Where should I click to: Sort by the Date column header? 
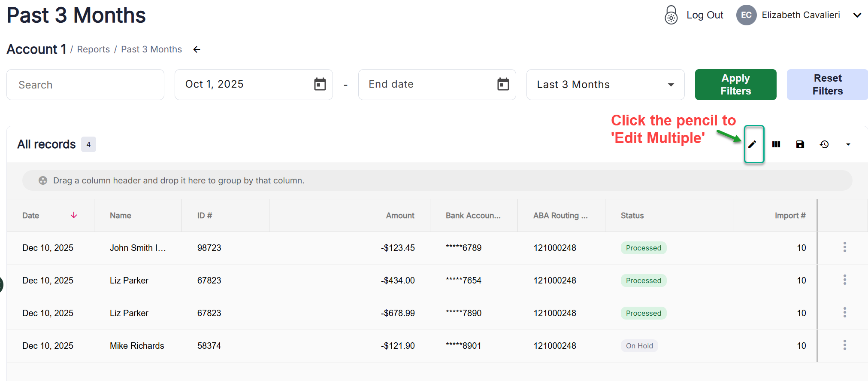coord(31,216)
